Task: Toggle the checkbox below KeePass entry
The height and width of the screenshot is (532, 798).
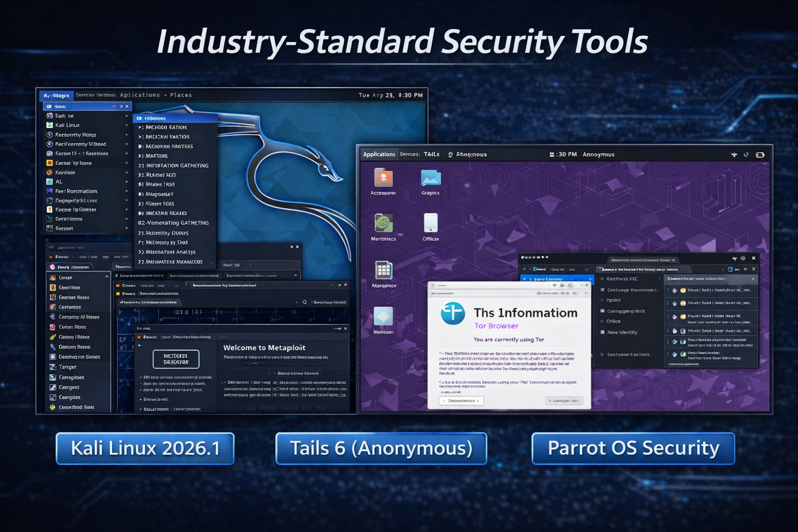Action: coord(603,290)
